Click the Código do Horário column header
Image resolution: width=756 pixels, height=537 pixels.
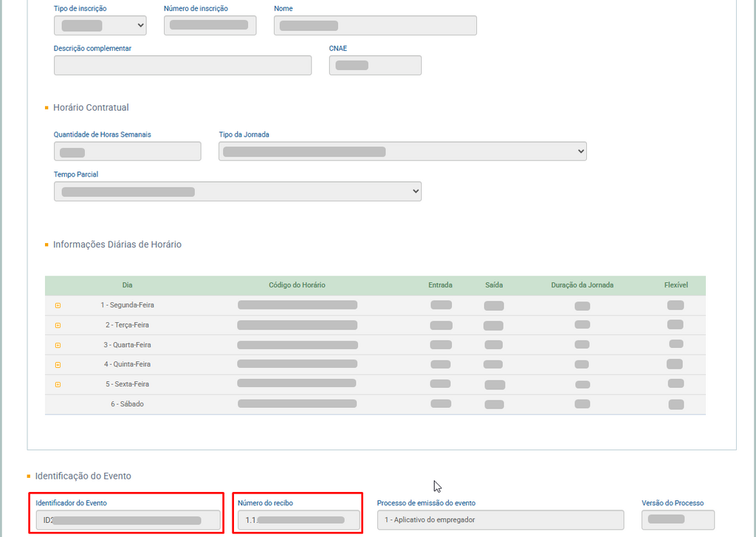(297, 285)
